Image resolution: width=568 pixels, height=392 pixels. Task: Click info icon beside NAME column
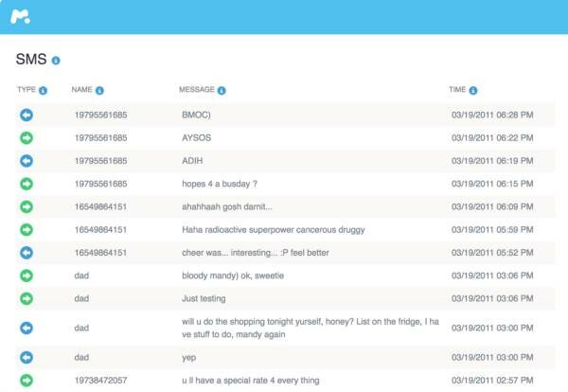pyautogui.click(x=99, y=91)
